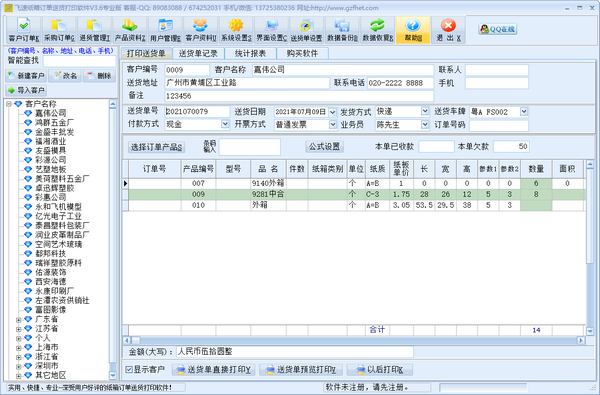Click 送货单直接打印 button
This screenshot has width=600, height=395.
click(214, 370)
